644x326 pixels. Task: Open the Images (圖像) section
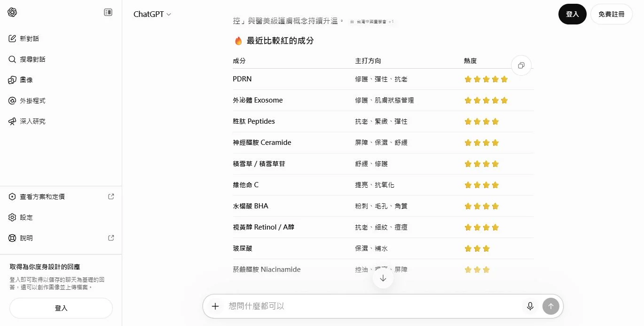61,80
